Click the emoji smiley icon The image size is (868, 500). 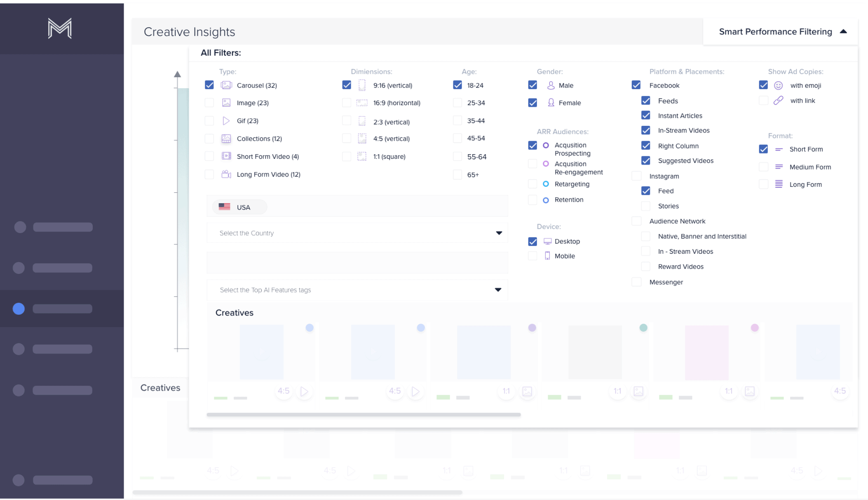tap(778, 85)
